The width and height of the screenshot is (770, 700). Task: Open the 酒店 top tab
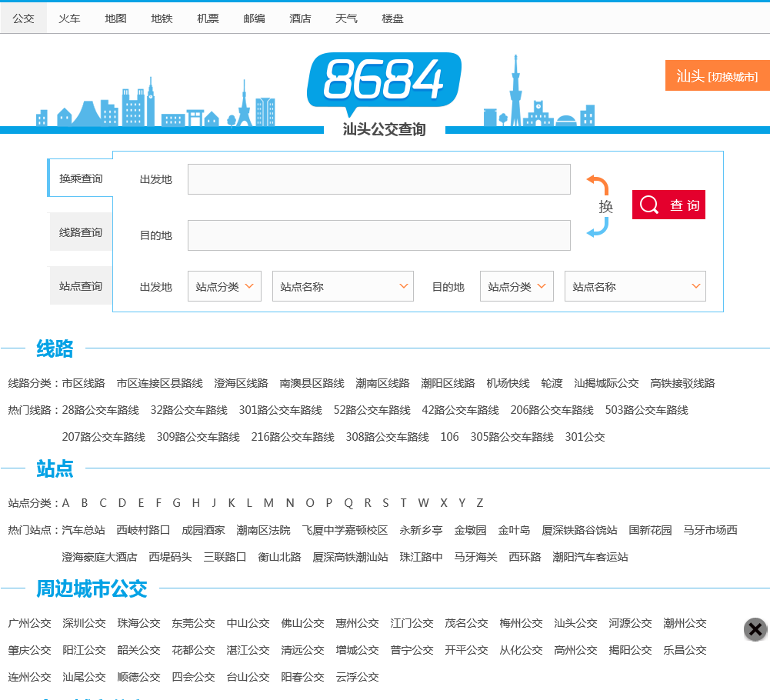(300, 18)
